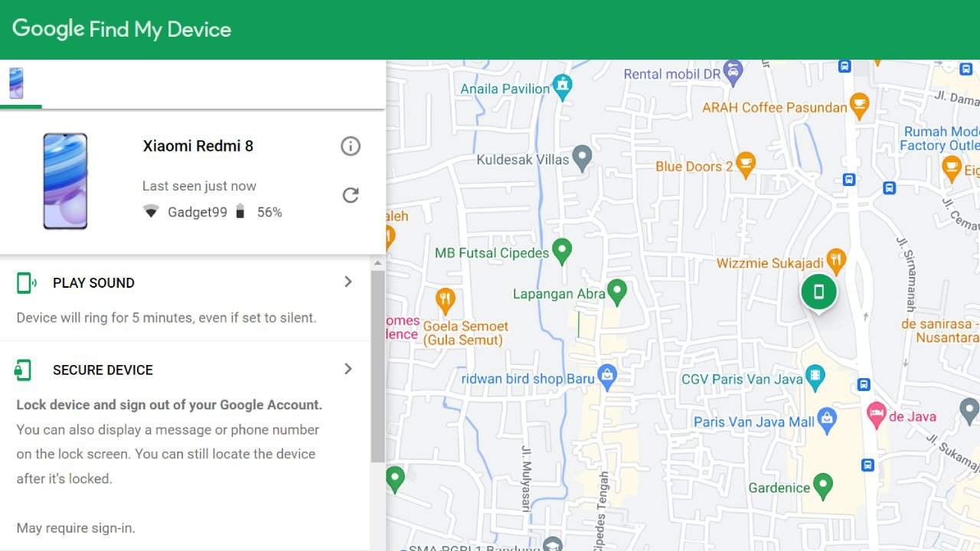Image resolution: width=980 pixels, height=551 pixels.
Task: Click the bus stop icon near Rental mobil DR
Action: 844,67
